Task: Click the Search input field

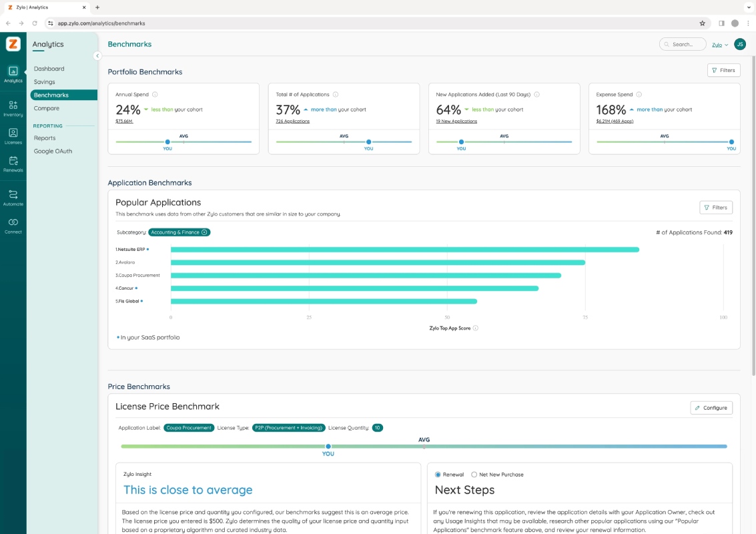Action: 682,44
